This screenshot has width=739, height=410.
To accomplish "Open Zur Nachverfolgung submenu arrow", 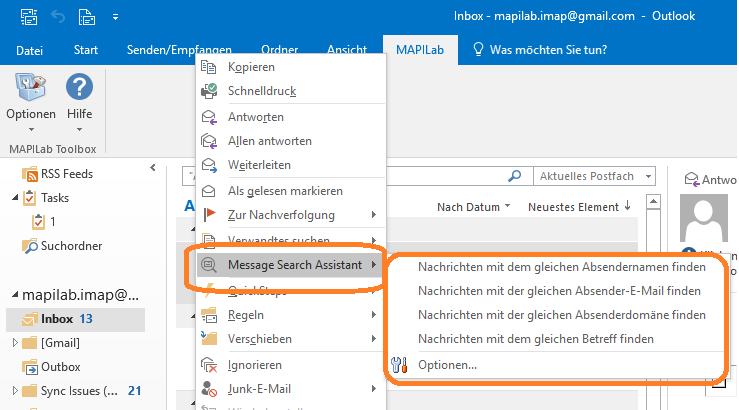I will [373, 215].
